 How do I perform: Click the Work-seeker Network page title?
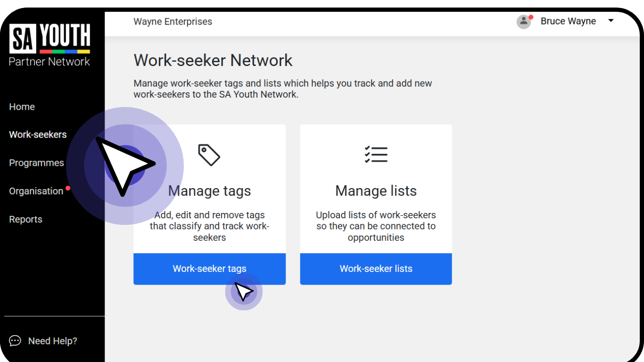coord(213,60)
